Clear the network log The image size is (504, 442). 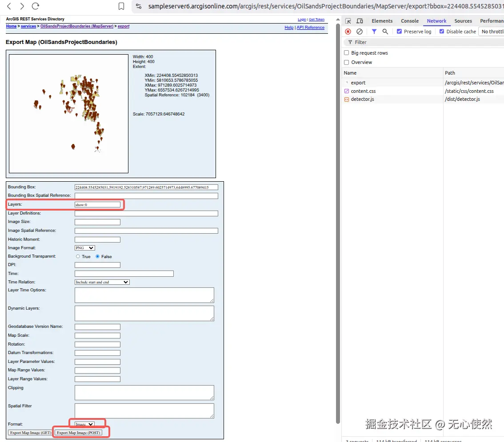360,32
